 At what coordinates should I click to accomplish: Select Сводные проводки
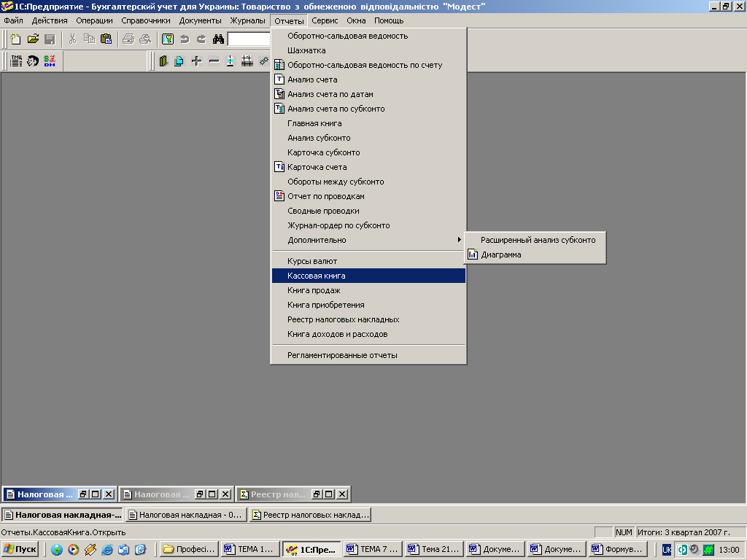368,211
